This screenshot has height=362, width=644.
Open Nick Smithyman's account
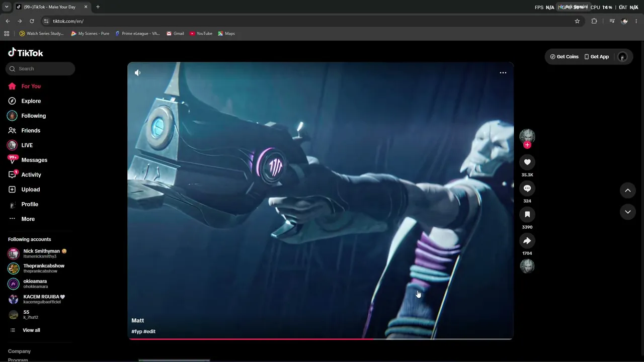click(x=40, y=253)
